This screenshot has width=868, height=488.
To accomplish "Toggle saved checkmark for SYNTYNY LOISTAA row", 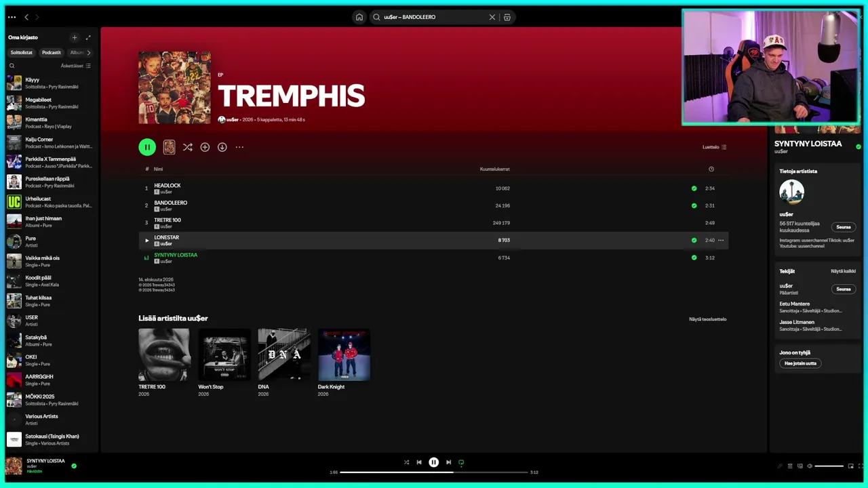I will [x=694, y=258].
